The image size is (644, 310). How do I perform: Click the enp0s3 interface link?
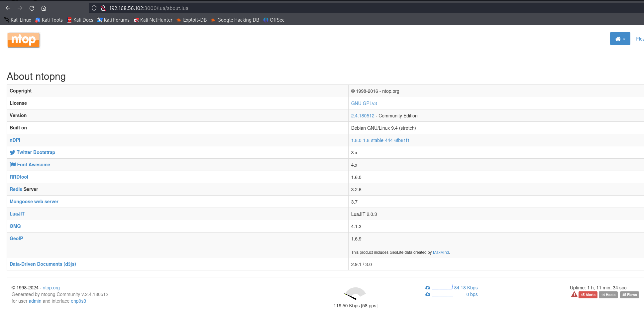pos(78,301)
